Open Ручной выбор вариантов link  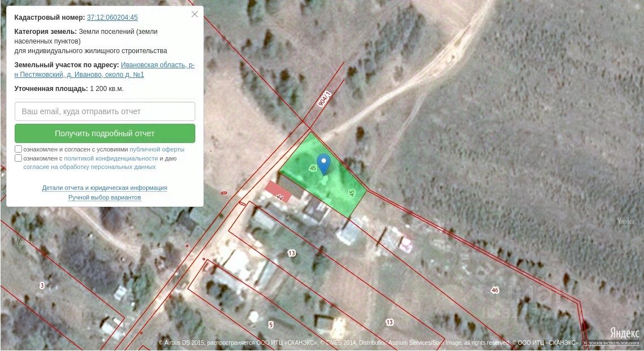(105, 197)
